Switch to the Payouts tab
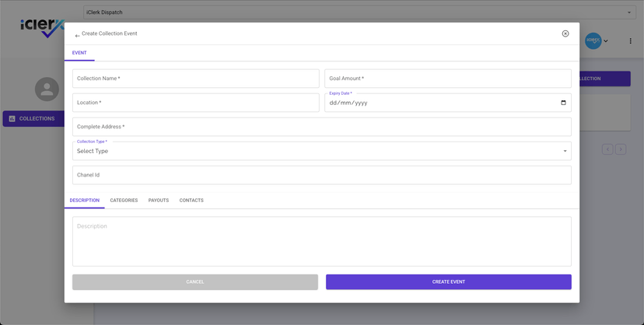644x325 pixels. 159,201
